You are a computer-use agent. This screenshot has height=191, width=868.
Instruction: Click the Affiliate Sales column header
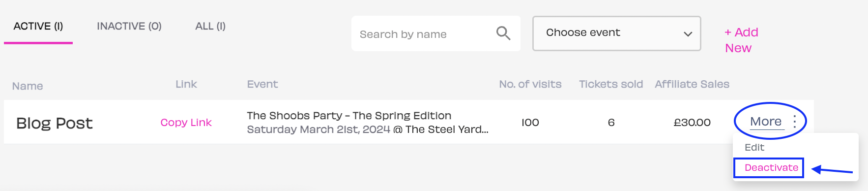click(x=692, y=84)
